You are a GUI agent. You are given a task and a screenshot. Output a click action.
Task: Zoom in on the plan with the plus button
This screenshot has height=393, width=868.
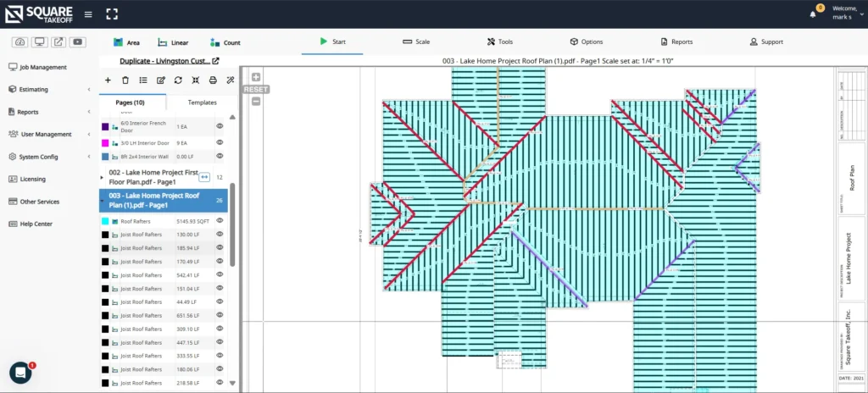tap(256, 77)
